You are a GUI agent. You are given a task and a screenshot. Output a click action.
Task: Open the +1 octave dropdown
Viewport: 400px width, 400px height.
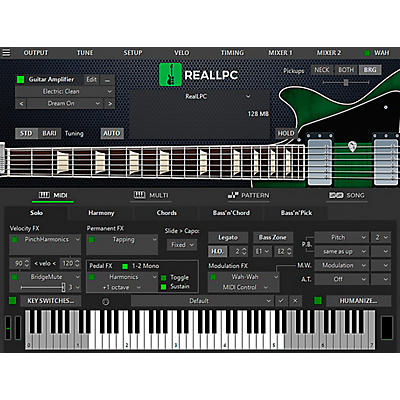click(x=122, y=287)
